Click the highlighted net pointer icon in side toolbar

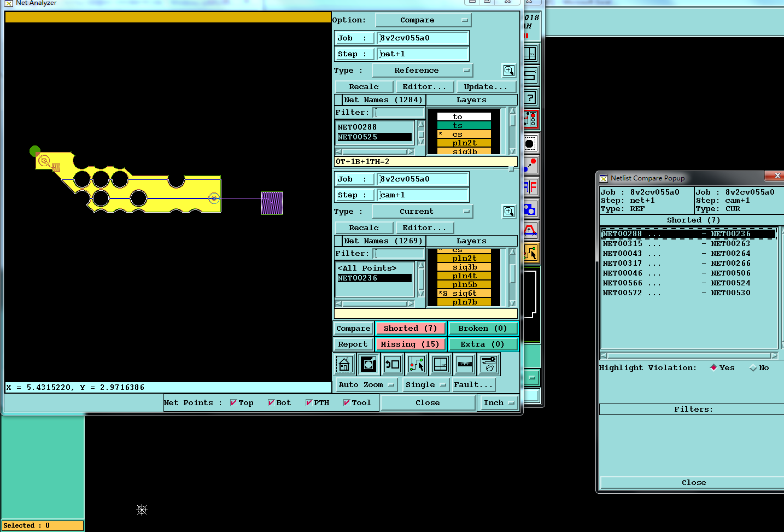coord(530,253)
